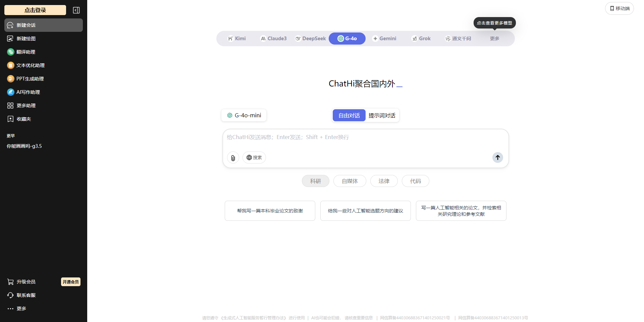Click the 新建会话 chat bubble icon
Screen dimensions: 644x322
pyautogui.click(x=10, y=25)
